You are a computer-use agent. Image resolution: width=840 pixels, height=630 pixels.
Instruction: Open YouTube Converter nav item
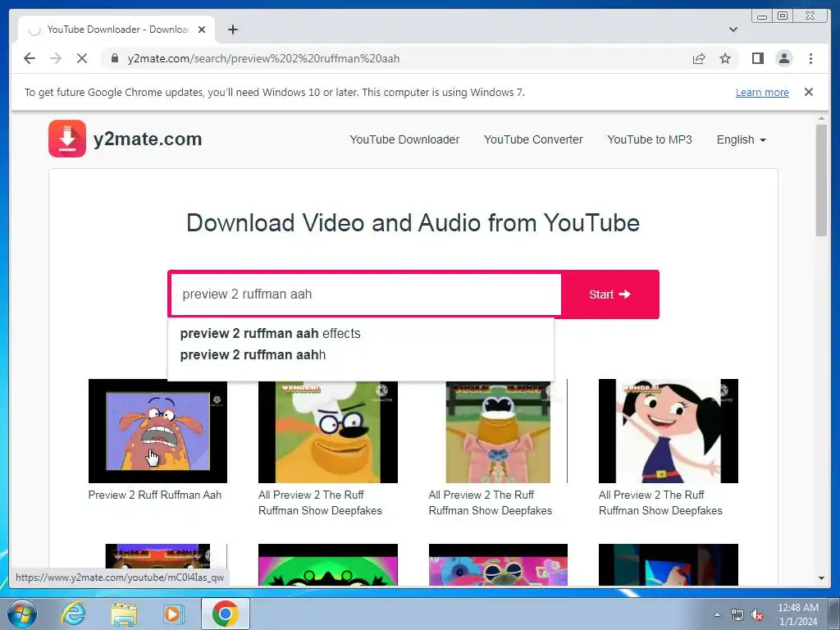[x=533, y=139]
